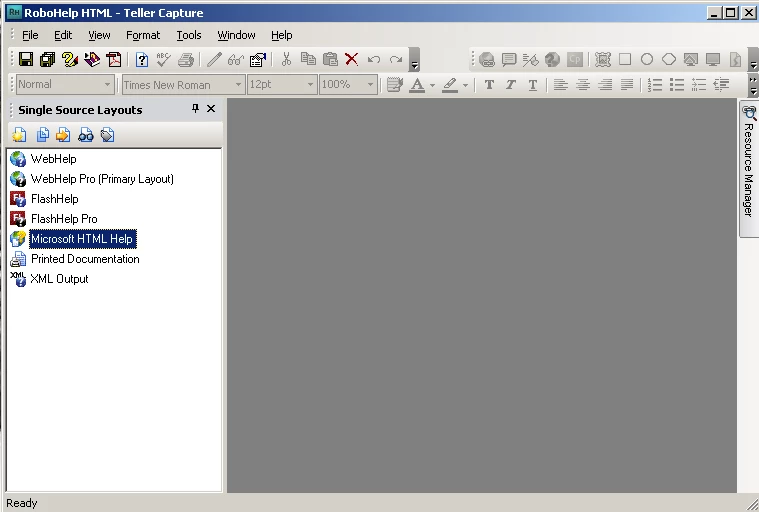Click the Save All (stacked disks) icon
The height and width of the screenshot is (512, 759).
click(48, 60)
